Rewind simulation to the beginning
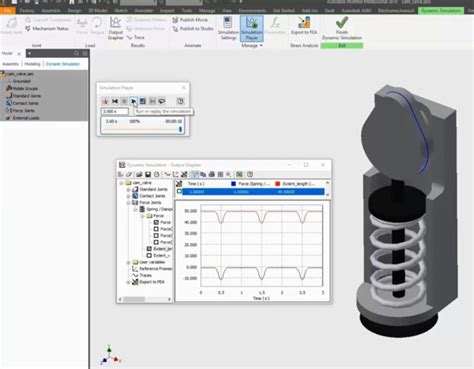 tap(115, 101)
